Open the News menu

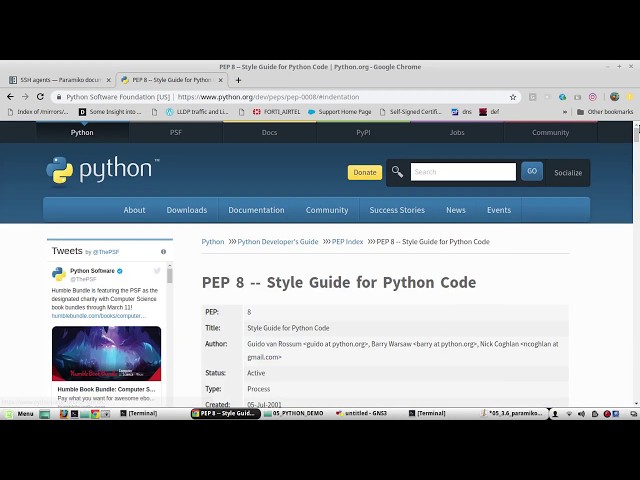(x=456, y=210)
